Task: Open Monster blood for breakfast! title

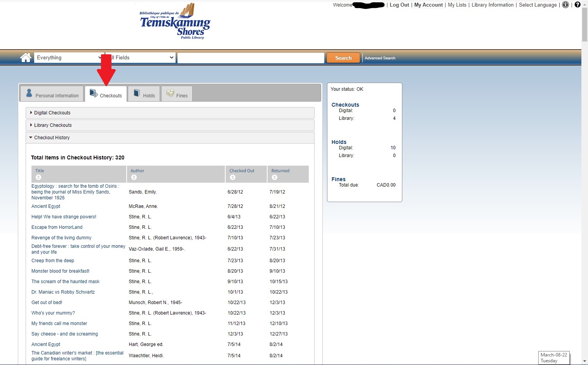Action: (60, 271)
